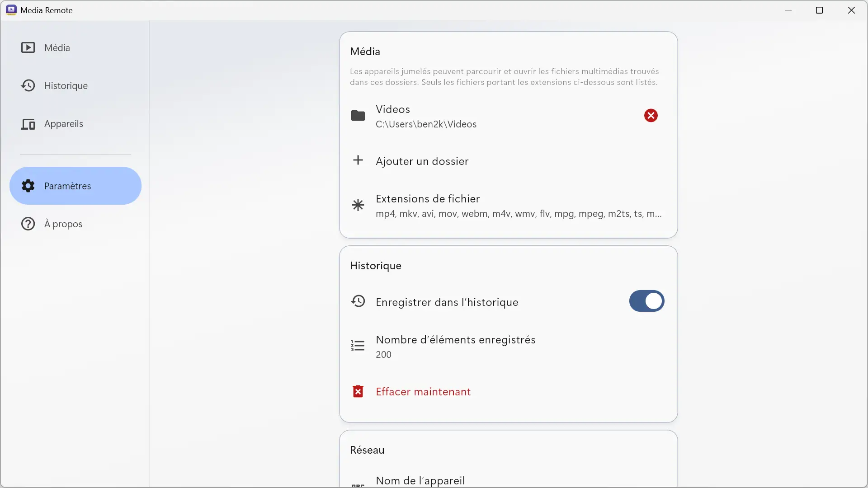Minimize the Media Remote window
868x488 pixels.
(788, 10)
